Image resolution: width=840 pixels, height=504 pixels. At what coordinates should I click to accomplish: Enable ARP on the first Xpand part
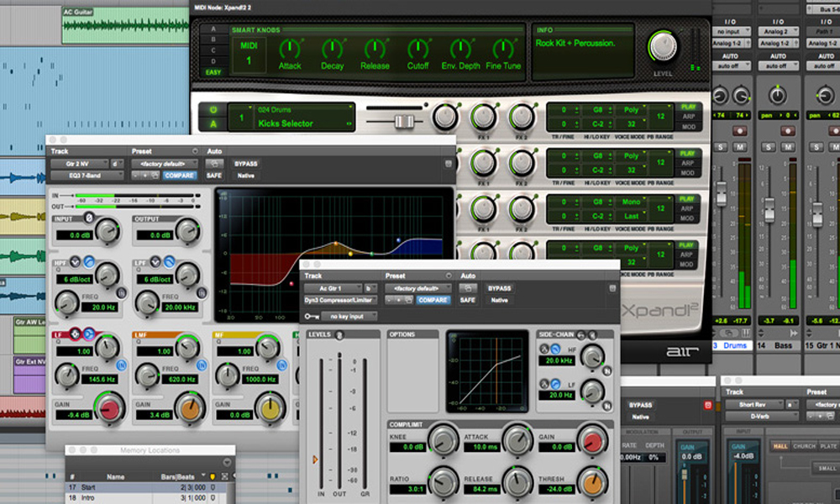688,118
